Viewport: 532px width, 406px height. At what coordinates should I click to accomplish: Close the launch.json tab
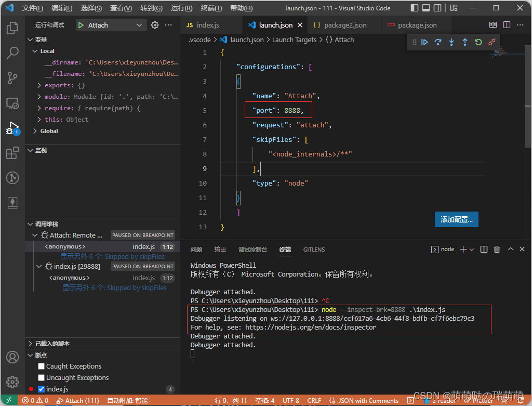[x=300, y=25]
